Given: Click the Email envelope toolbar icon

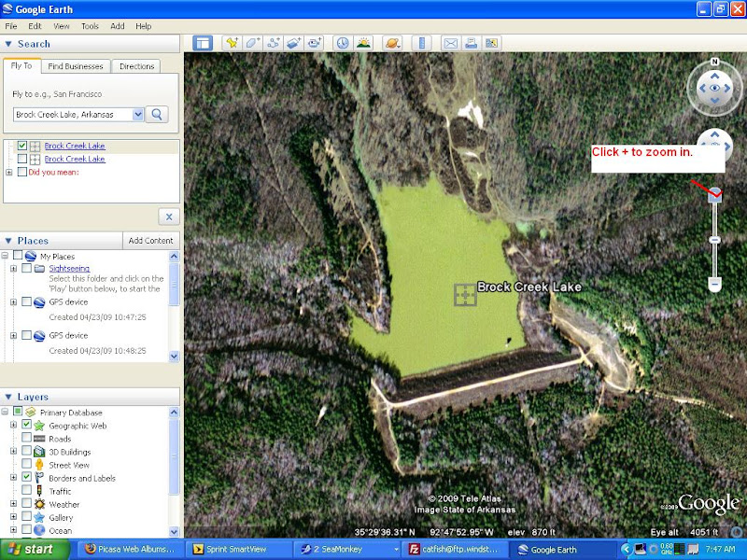Looking at the screenshot, I should pyautogui.click(x=450, y=43).
